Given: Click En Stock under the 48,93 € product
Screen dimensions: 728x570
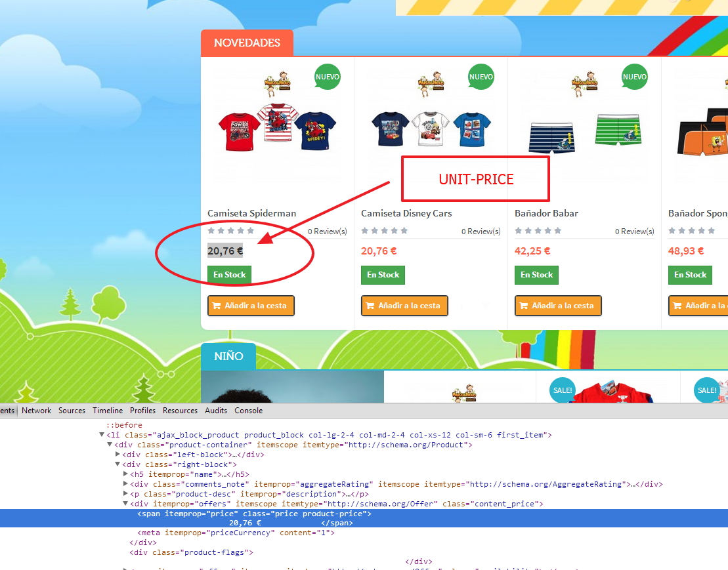Looking at the screenshot, I should tap(690, 275).
